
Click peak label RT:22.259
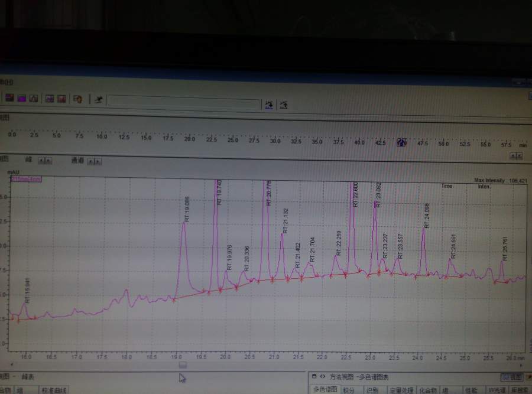[338, 243]
